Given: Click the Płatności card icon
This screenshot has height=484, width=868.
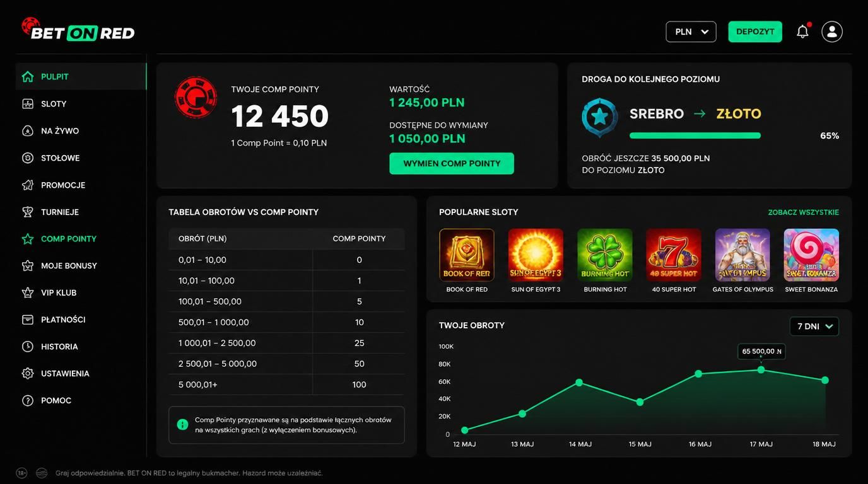Looking at the screenshot, I should (28, 320).
